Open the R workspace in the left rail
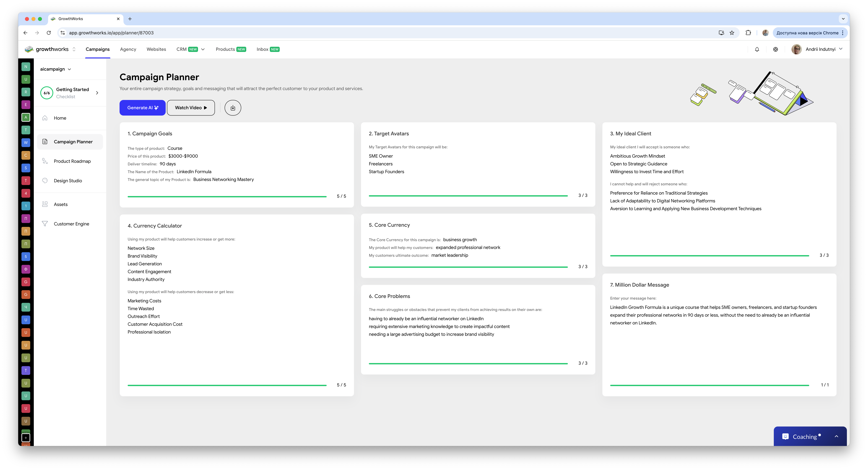Screen dimensions: 868x470 click(x=26, y=92)
